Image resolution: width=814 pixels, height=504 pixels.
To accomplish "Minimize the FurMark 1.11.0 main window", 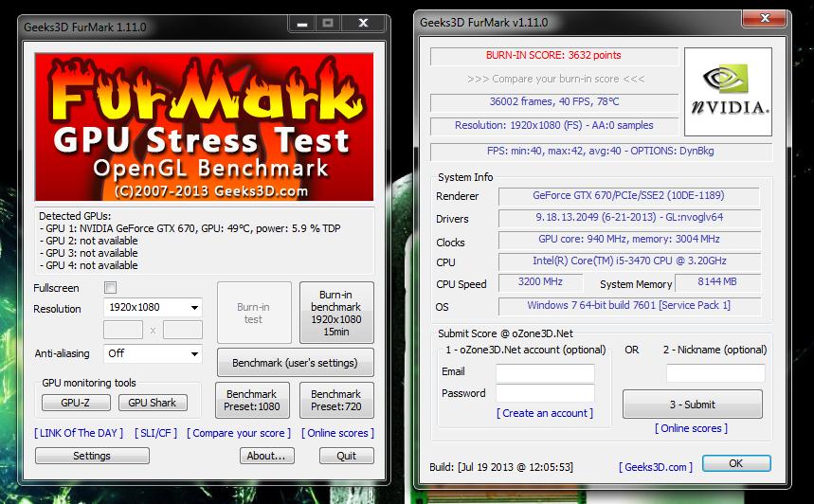I will point(302,24).
